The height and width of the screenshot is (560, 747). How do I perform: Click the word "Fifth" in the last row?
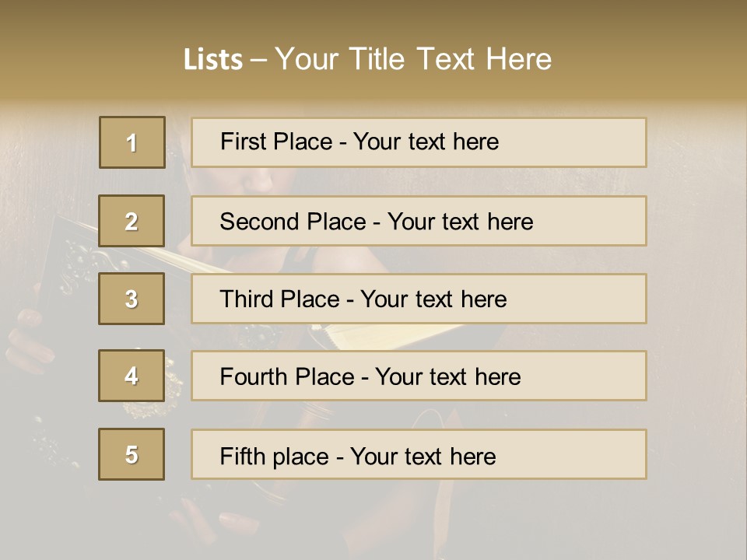241,456
